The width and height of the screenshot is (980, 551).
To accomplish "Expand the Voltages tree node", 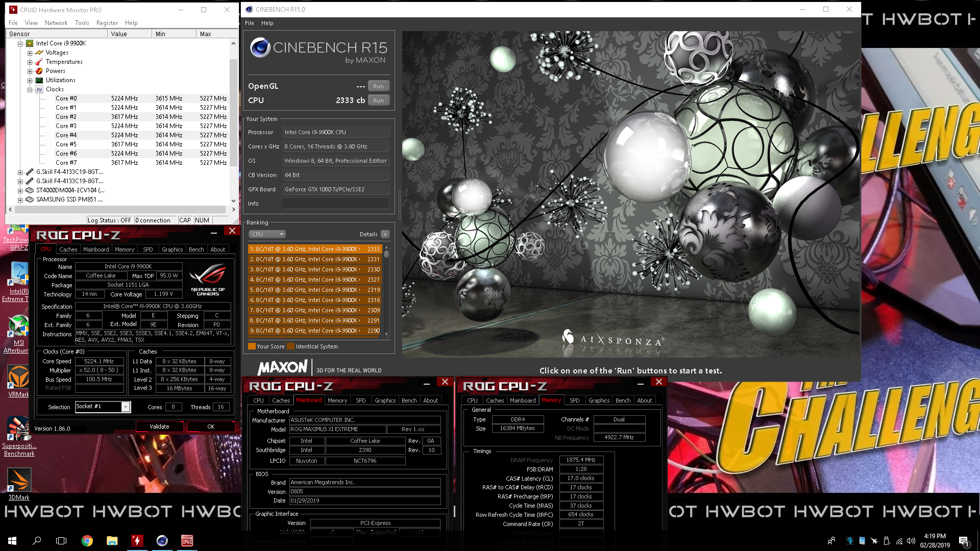I will [30, 53].
